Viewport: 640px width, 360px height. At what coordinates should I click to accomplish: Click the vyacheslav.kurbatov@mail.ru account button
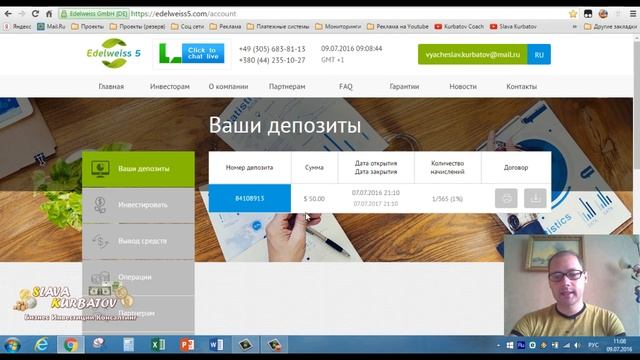473,54
